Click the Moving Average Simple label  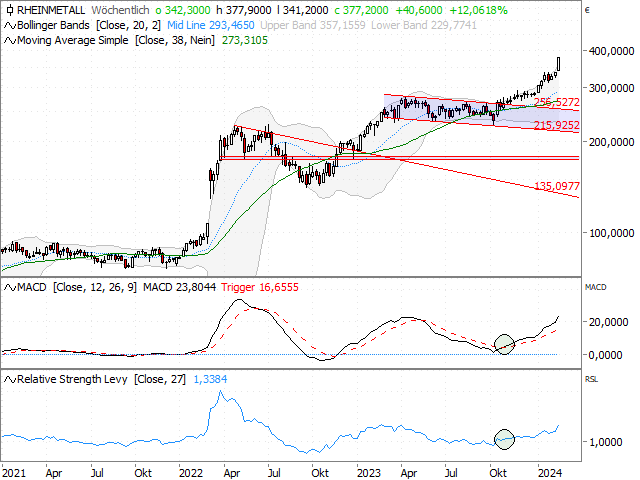[x=73, y=40]
